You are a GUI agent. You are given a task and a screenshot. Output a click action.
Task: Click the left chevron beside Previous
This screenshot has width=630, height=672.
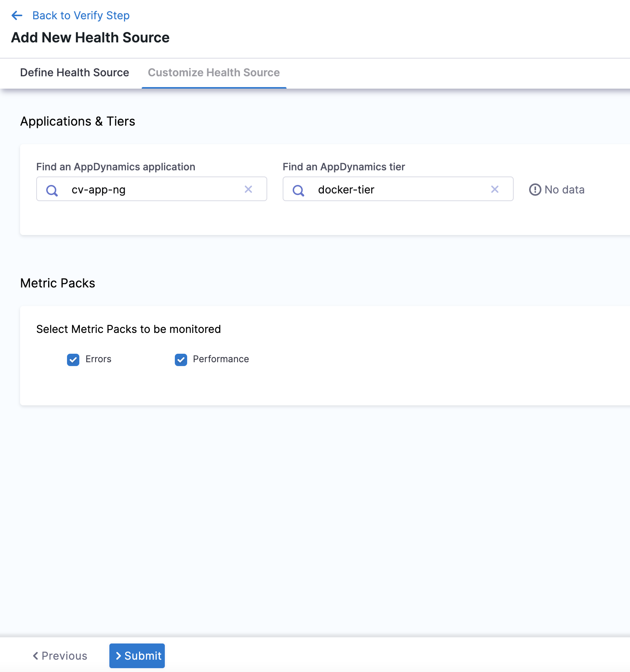pyautogui.click(x=35, y=656)
